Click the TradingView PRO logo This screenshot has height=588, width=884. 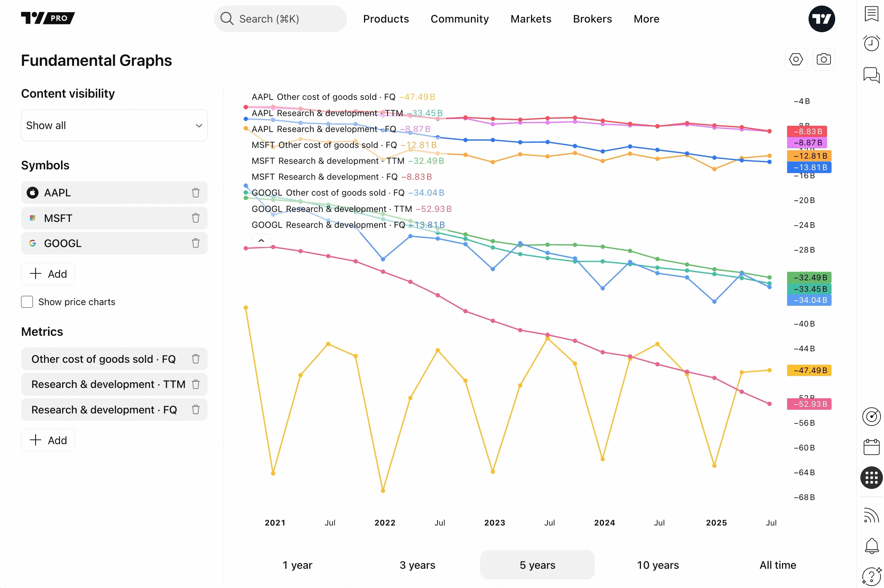point(48,18)
